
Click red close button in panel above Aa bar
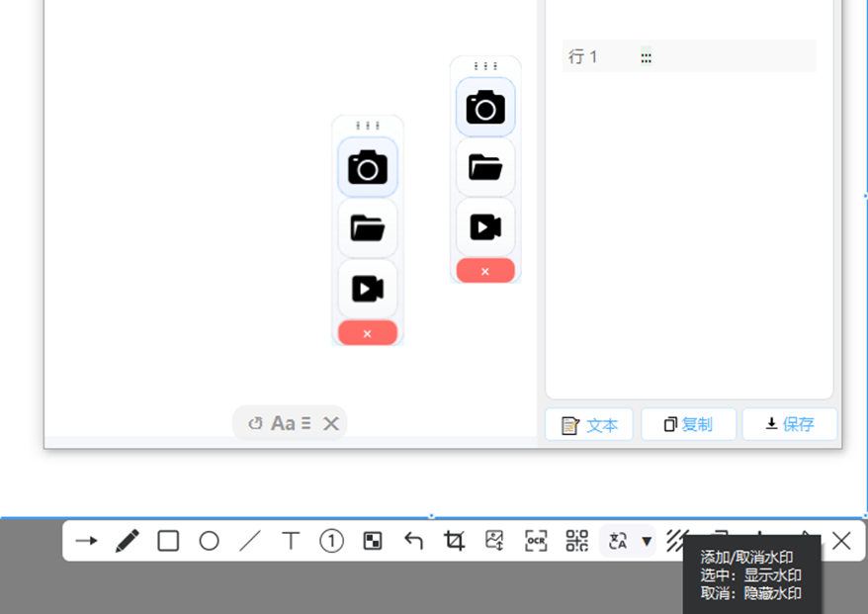368,333
